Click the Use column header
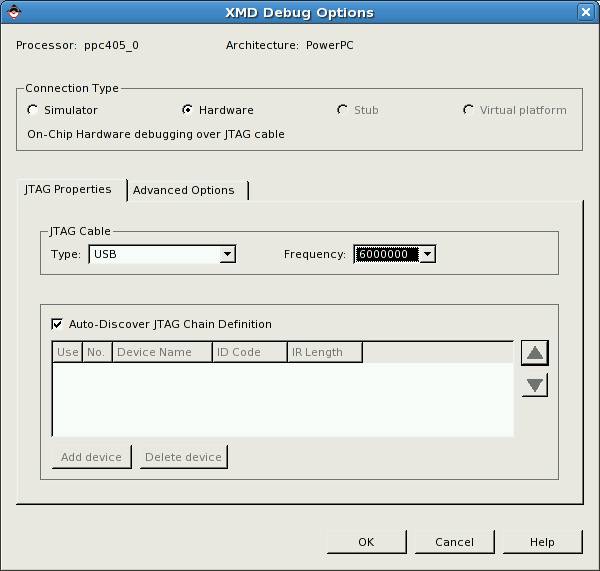Screen dimensions: 600x571 click(67, 352)
